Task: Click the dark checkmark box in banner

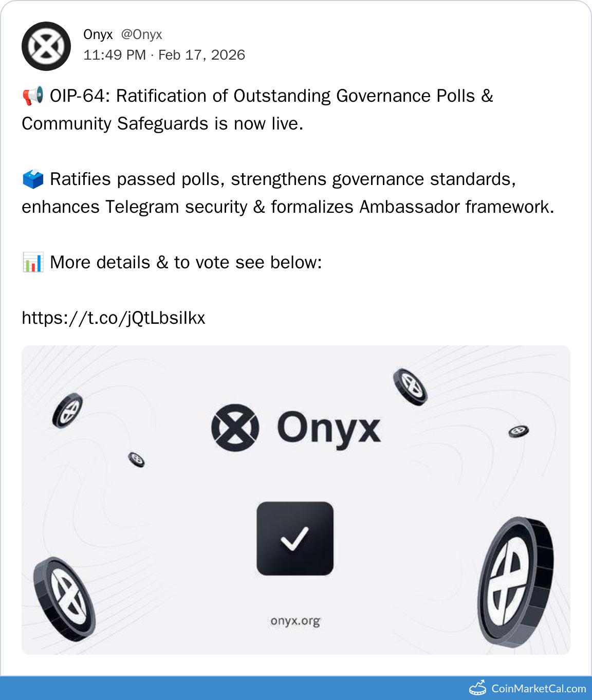Action: [x=295, y=539]
